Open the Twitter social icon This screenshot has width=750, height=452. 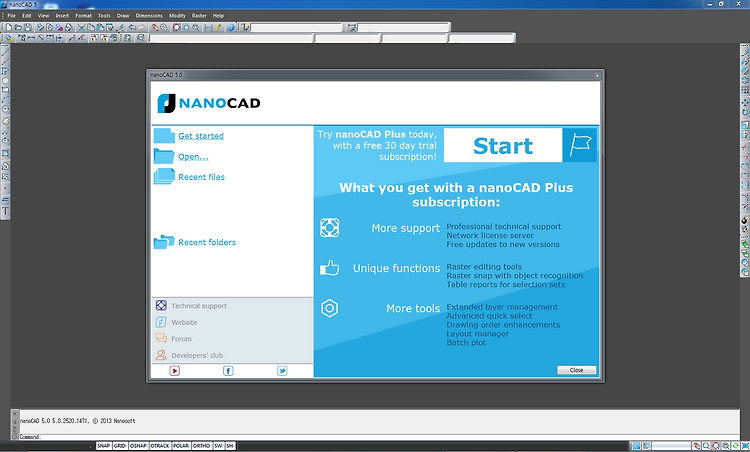click(x=282, y=371)
